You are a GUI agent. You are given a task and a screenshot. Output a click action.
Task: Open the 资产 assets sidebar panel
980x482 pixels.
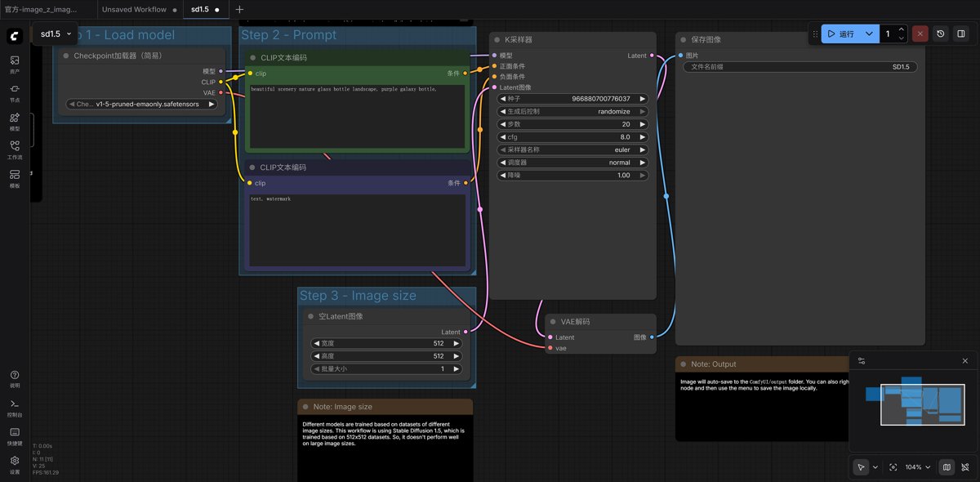point(15,64)
